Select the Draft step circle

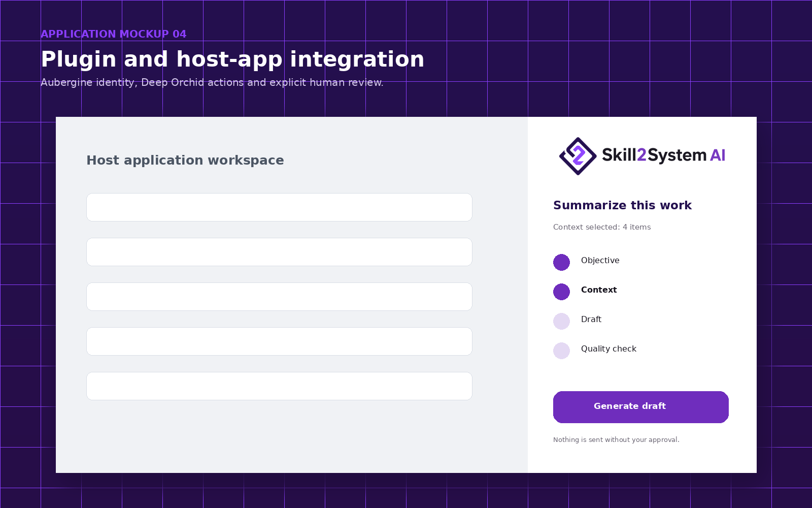[x=561, y=321]
